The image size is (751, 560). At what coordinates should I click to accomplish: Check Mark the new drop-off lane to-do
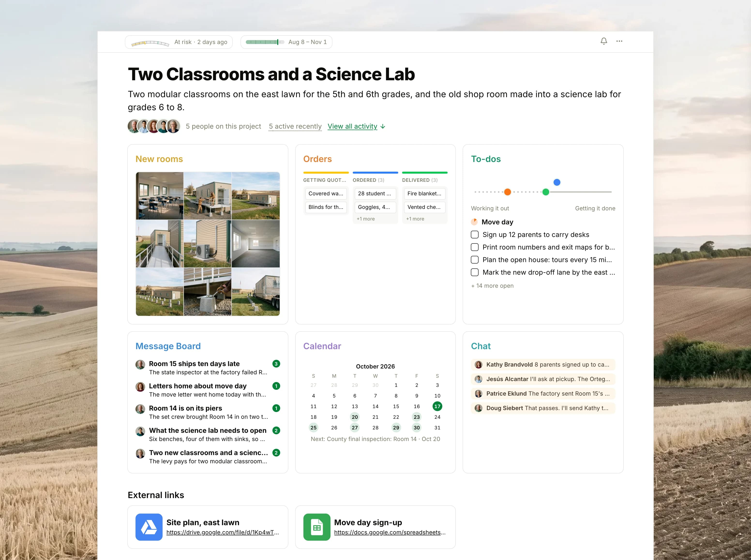[474, 272]
